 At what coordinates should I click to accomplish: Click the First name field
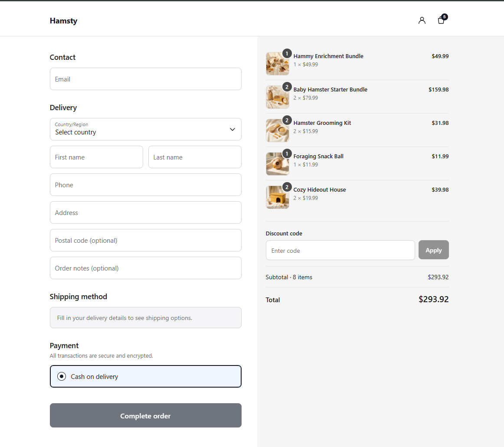[96, 157]
